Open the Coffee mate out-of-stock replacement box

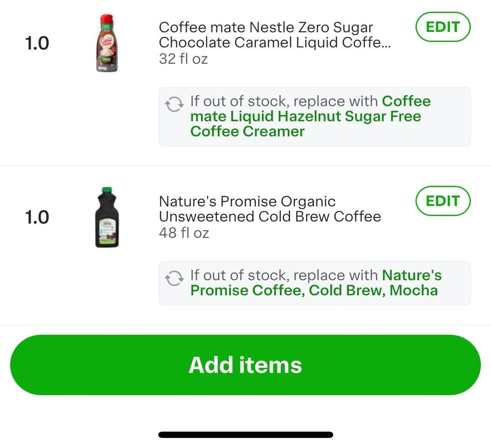pos(315,117)
